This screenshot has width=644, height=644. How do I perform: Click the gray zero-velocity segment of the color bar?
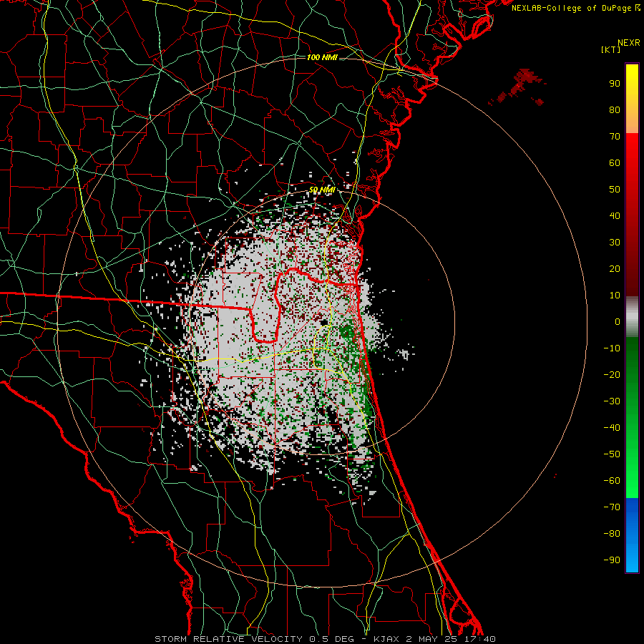pos(632,317)
